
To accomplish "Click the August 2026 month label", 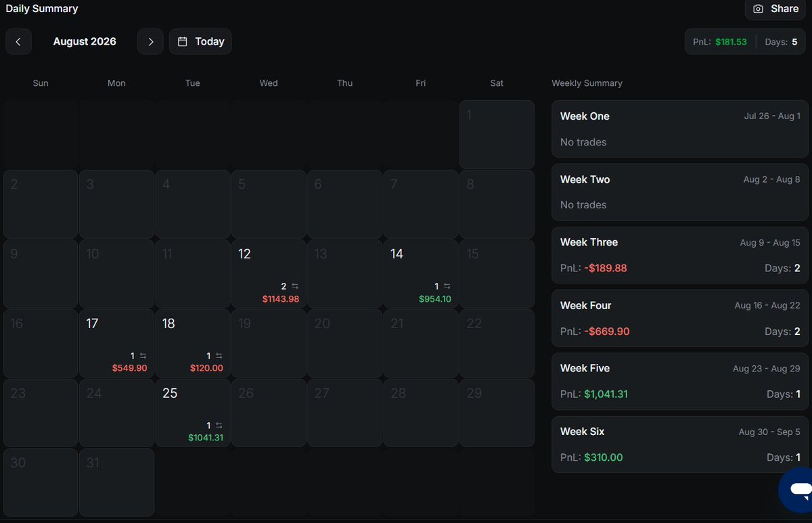I will click(85, 41).
